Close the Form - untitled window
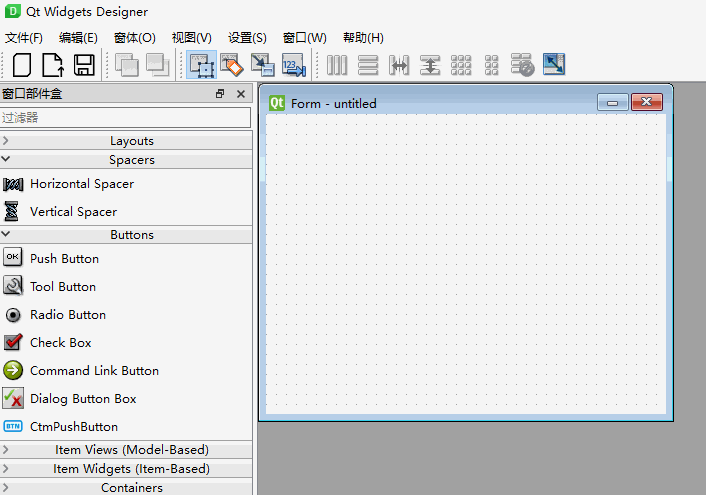Image resolution: width=706 pixels, height=495 pixels. [x=647, y=102]
